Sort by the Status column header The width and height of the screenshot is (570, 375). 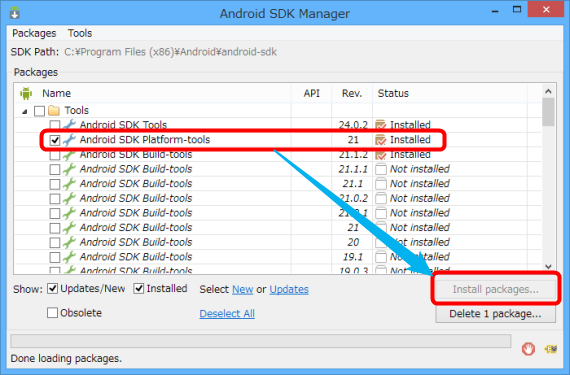(393, 93)
